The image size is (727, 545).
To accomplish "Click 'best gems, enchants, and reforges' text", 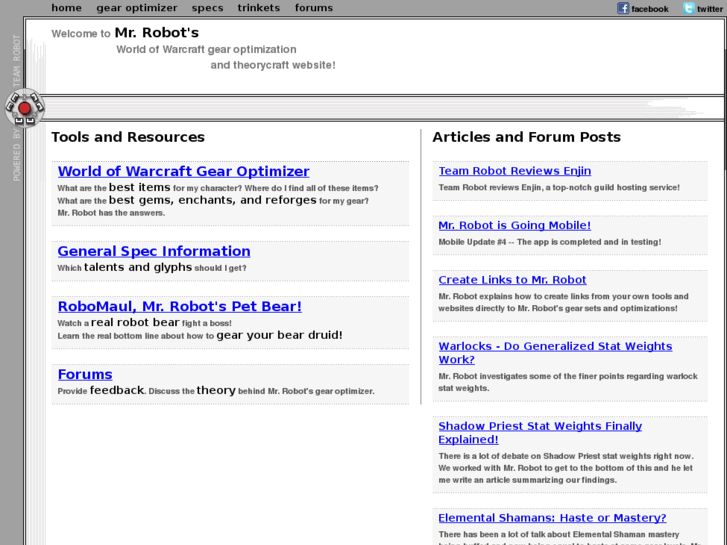I will click(212, 200).
